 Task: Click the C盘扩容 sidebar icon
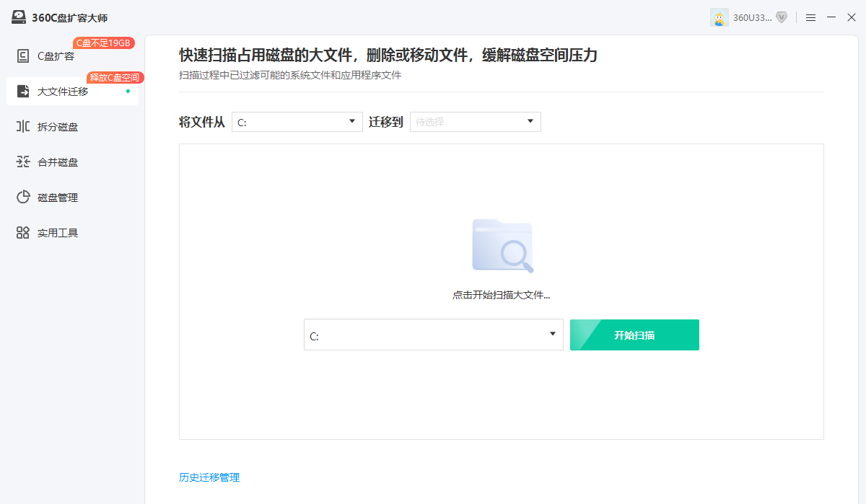coord(23,56)
